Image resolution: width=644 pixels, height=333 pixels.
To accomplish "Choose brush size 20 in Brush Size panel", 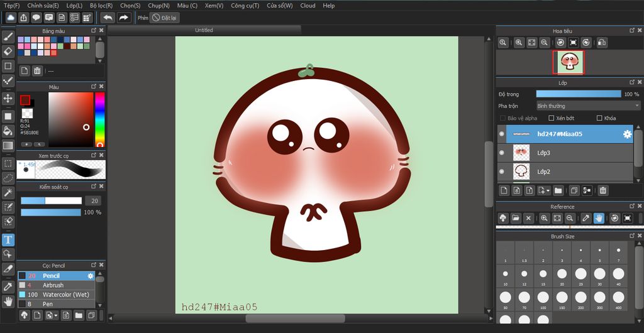I will point(562,276).
